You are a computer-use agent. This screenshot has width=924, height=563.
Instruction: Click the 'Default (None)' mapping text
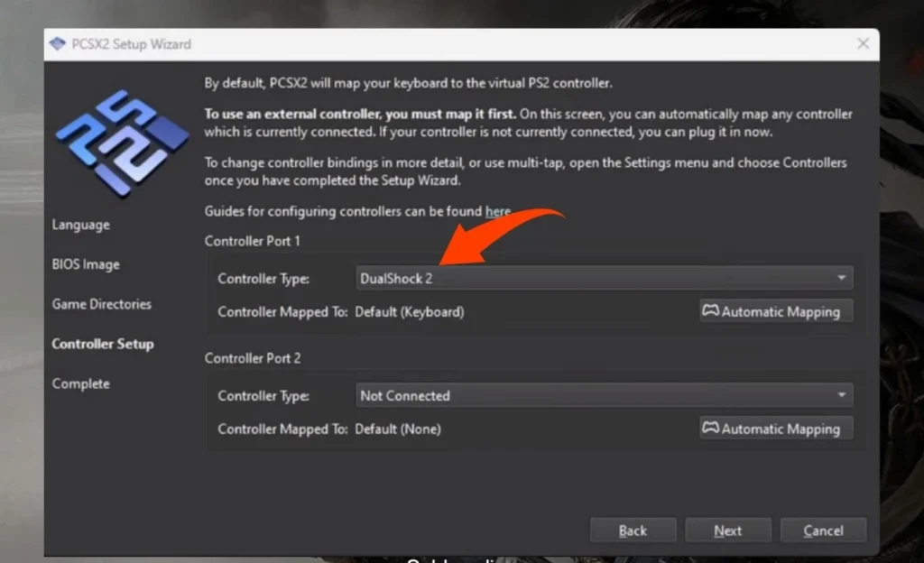(x=398, y=429)
